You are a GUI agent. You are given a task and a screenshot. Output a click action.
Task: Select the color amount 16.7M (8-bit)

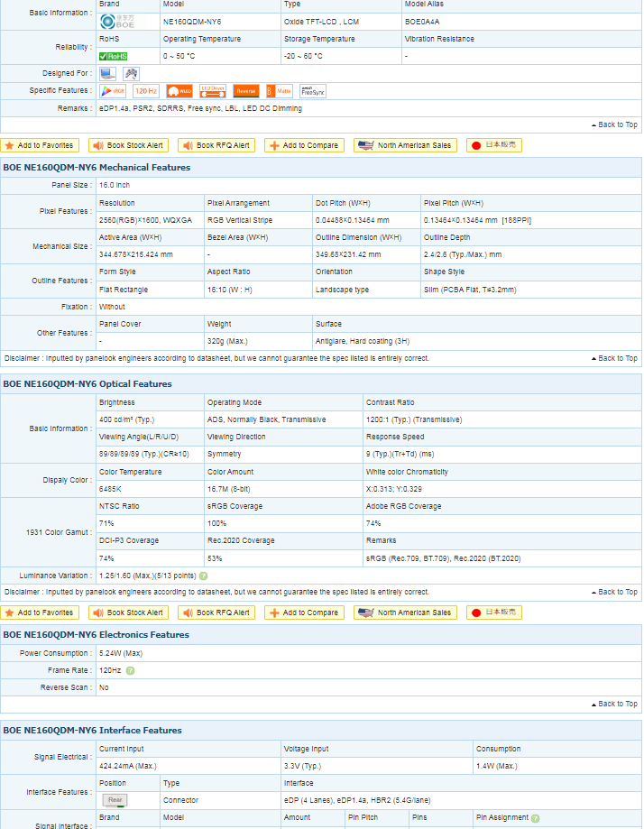[229, 490]
